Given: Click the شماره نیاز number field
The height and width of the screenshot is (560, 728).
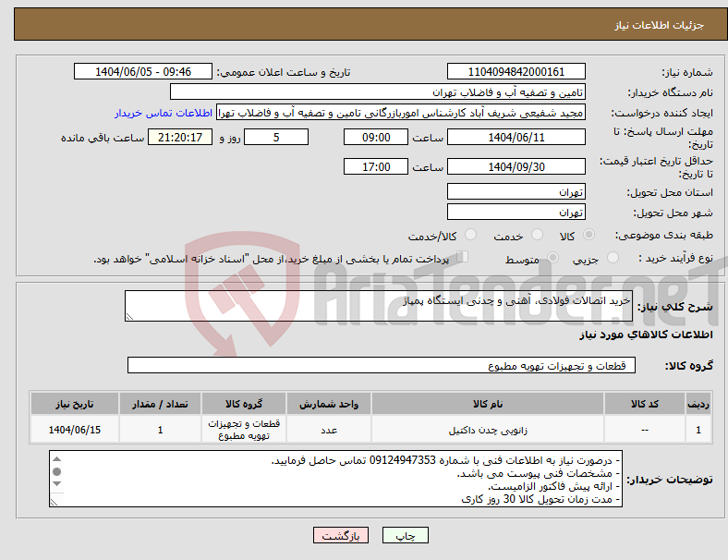Looking at the screenshot, I should click(x=516, y=72).
